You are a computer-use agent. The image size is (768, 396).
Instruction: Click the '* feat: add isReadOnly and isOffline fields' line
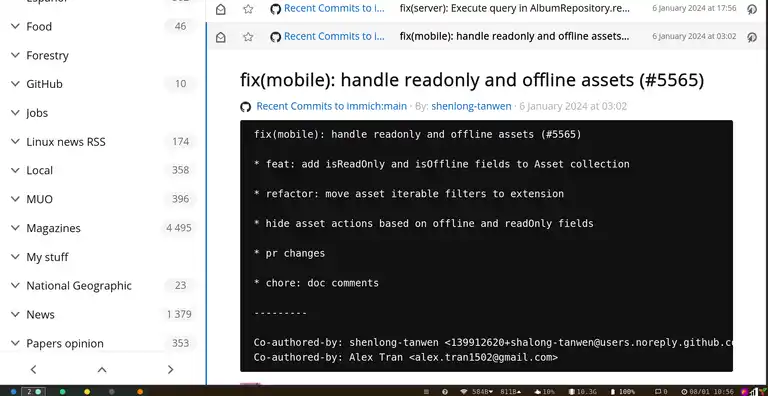tap(441, 164)
